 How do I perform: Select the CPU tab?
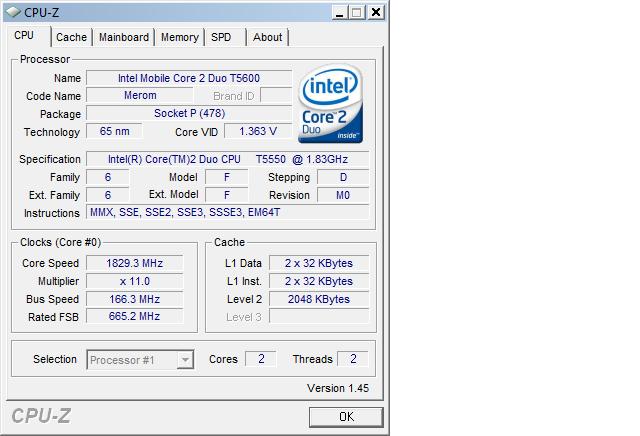pos(27,36)
